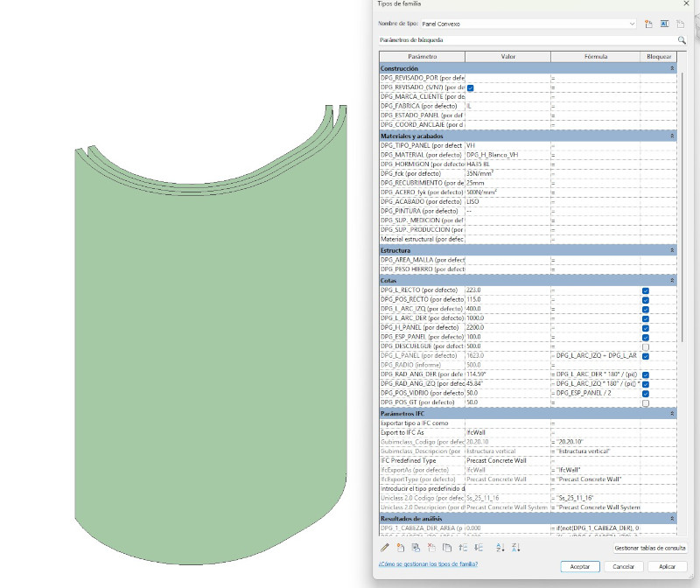Collapse the Parámetros IFC group
The width and height of the screenshot is (700, 588).
[x=672, y=414]
